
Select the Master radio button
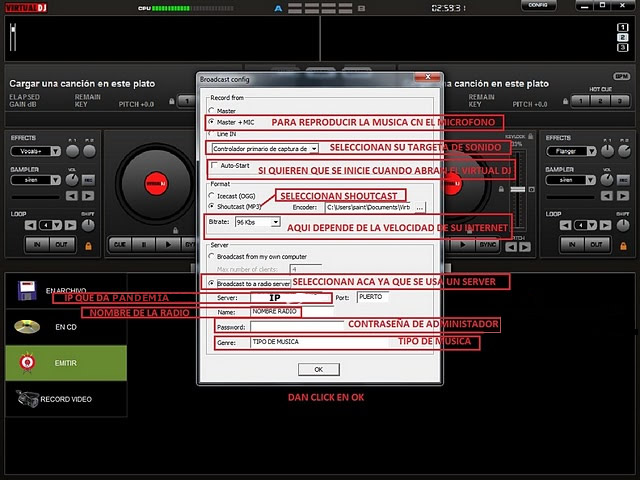[x=211, y=111]
